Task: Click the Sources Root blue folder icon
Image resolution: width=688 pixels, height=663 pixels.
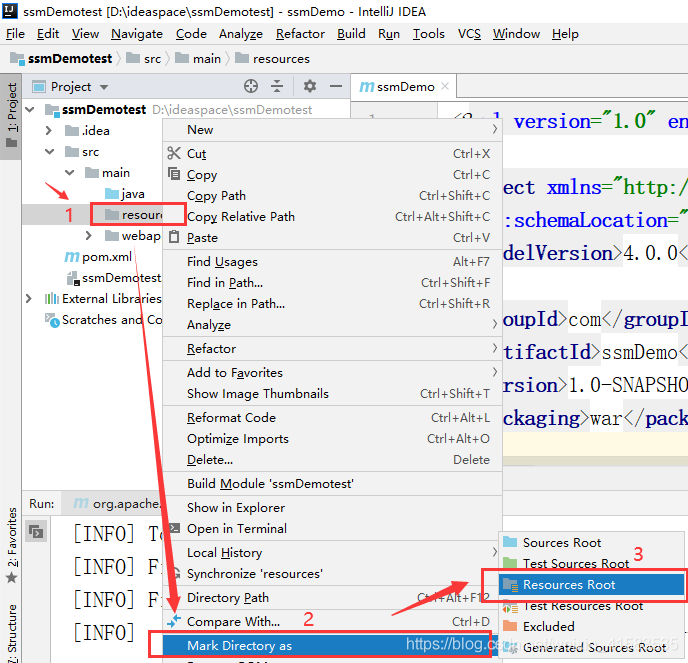Action: (510, 542)
